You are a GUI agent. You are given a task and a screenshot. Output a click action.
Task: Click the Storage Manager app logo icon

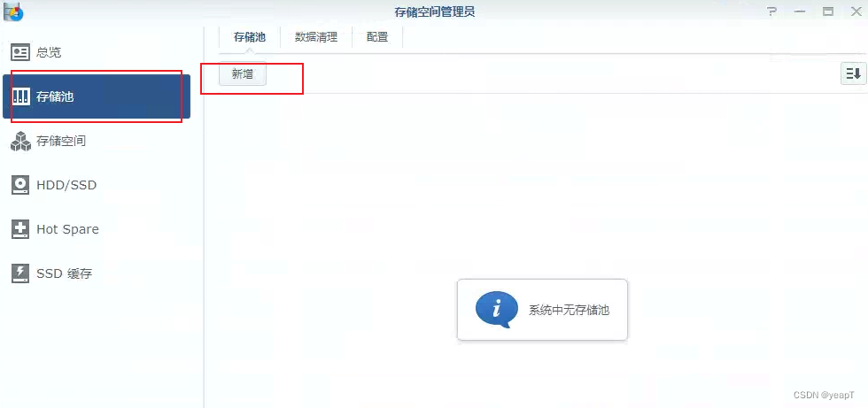click(x=13, y=11)
